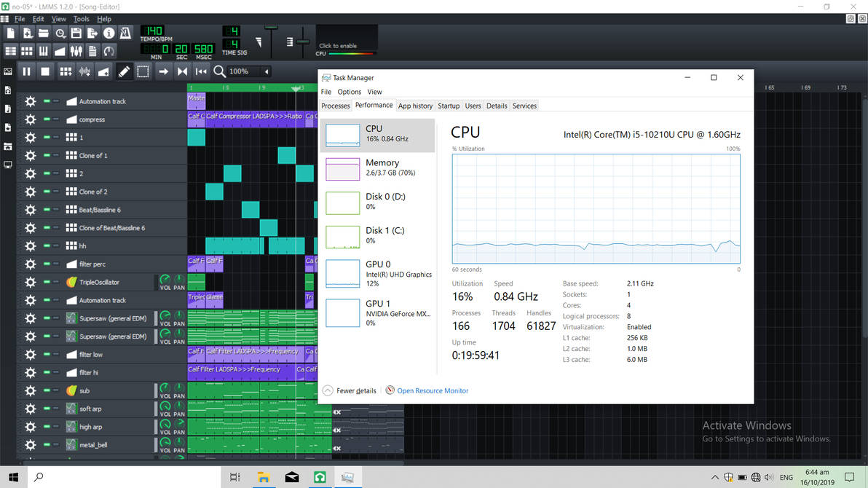Add an automation track to the song
The width and height of the screenshot is (868, 488).
pos(103,71)
